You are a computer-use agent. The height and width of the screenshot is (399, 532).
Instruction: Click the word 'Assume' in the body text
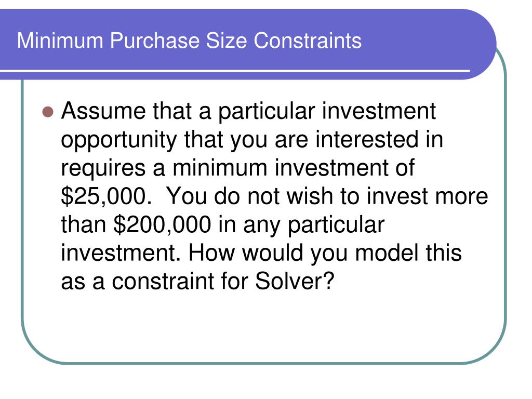(103, 111)
